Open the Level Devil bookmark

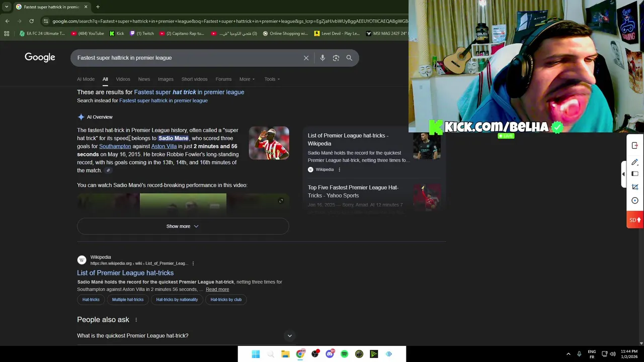tap(337, 34)
